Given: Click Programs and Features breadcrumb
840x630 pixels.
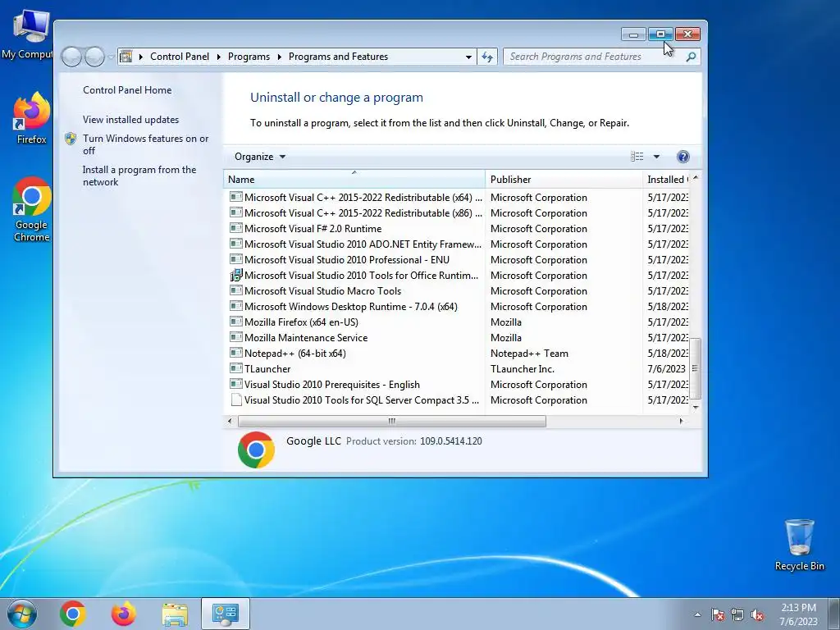Looking at the screenshot, I should pos(338,57).
